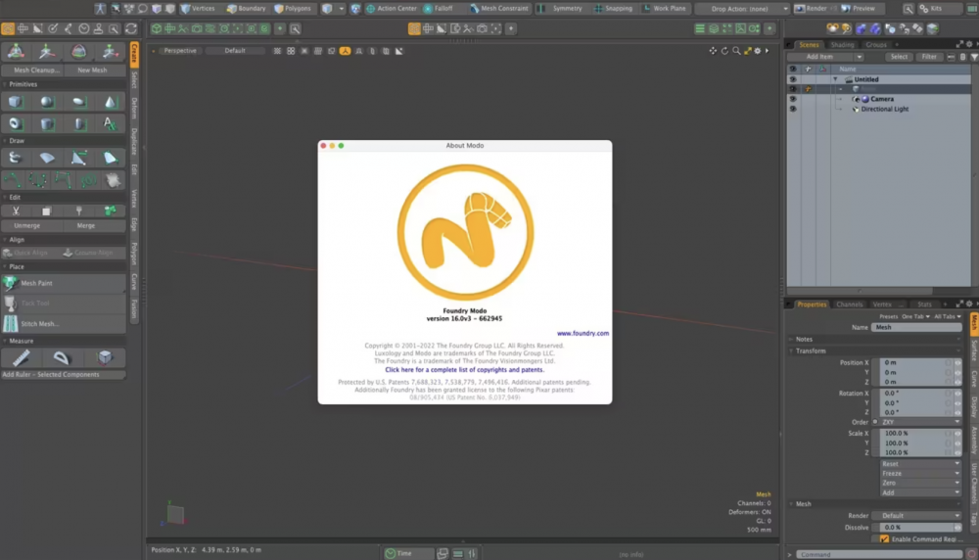The width and height of the screenshot is (979, 560).
Task: Open the Stats tab
Action: pyautogui.click(x=924, y=304)
